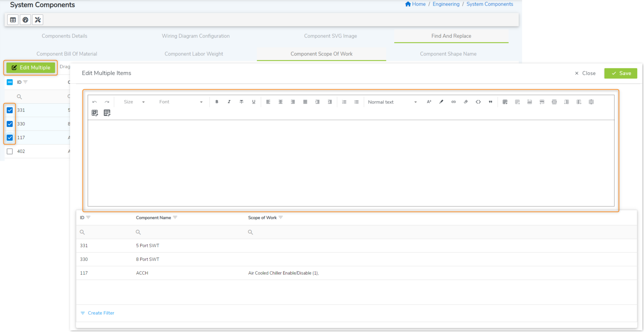Toggle bold formatting in the editor
The height and width of the screenshot is (332, 644).
[217, 102]
